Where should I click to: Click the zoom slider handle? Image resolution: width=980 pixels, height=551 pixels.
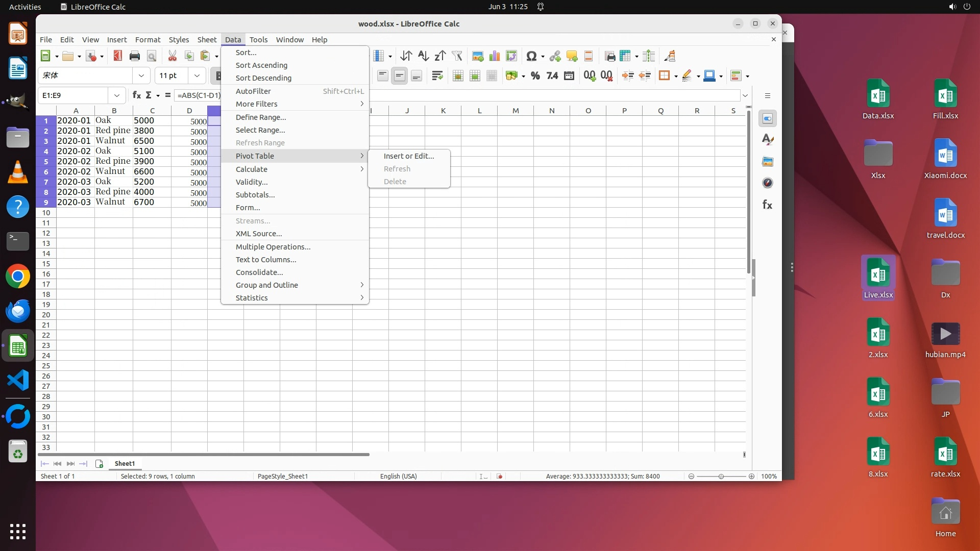(x=721, y=476)
